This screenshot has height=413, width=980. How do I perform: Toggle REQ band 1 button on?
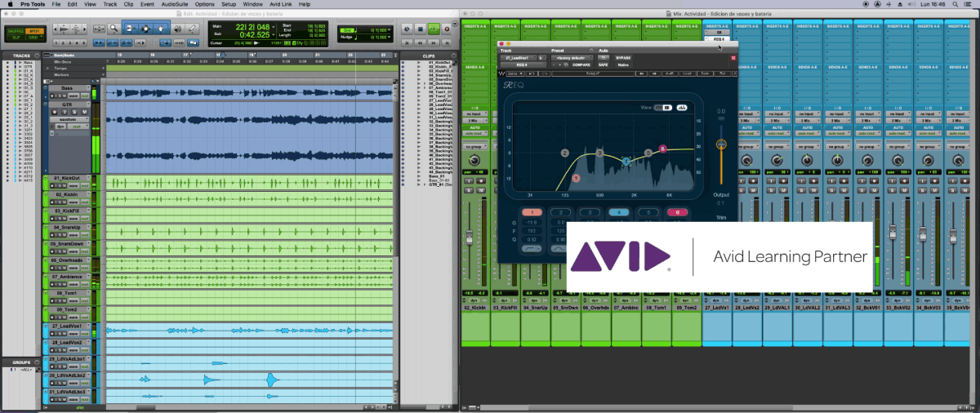[x=533, y=212]
